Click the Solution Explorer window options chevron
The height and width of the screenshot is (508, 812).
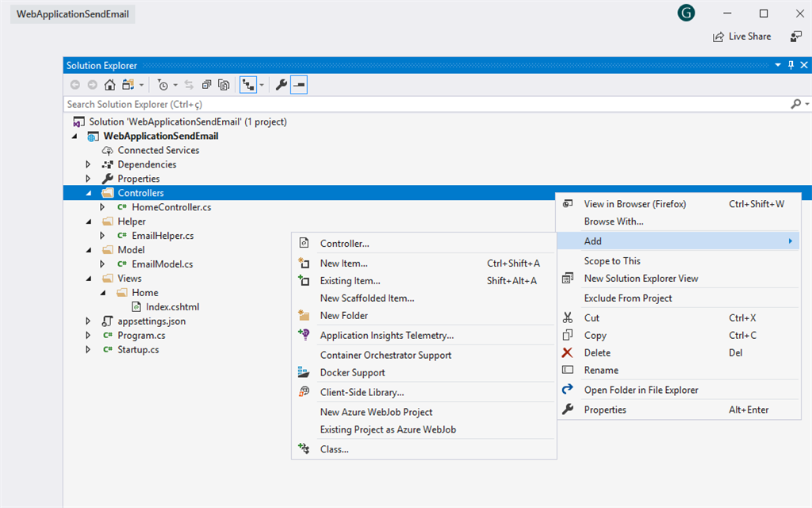coord(778,65)
